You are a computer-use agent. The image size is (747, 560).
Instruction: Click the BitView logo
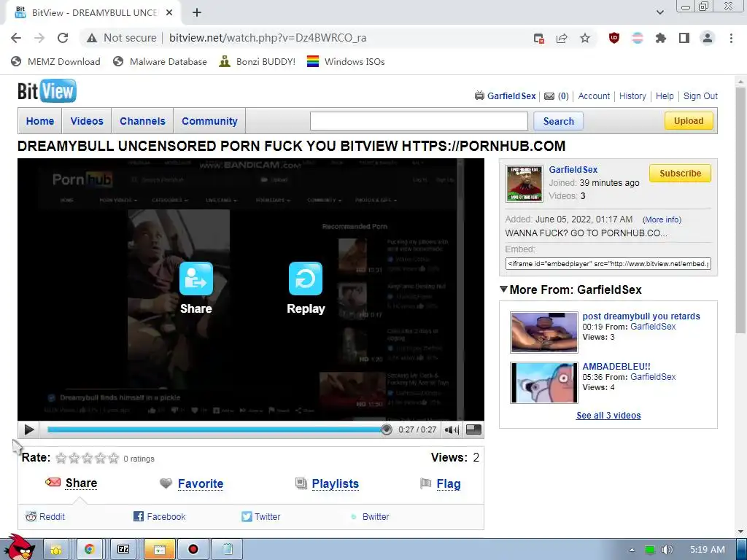(x=47, y=91)
